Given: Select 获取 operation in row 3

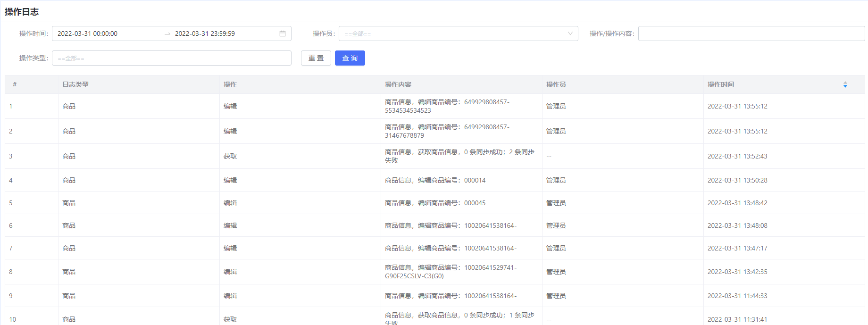Looking at the screenshot, I should (230, 156).
